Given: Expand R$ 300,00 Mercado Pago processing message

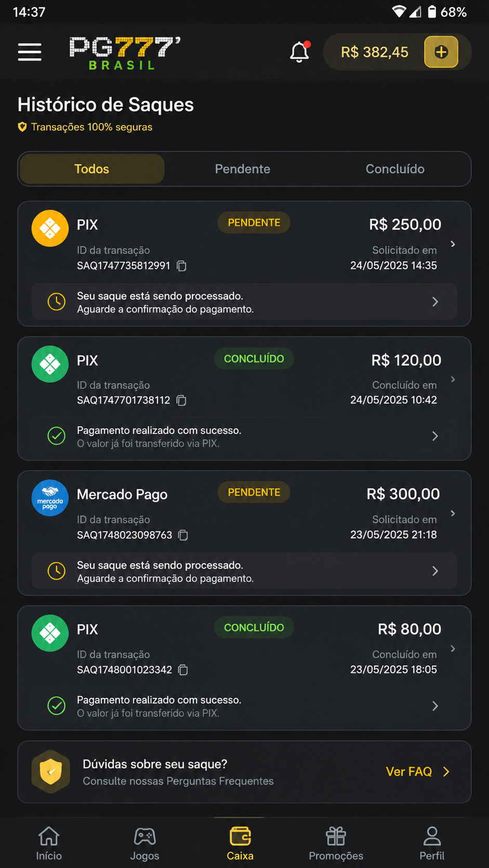Looking at the screenshot, I should point(244,571).
